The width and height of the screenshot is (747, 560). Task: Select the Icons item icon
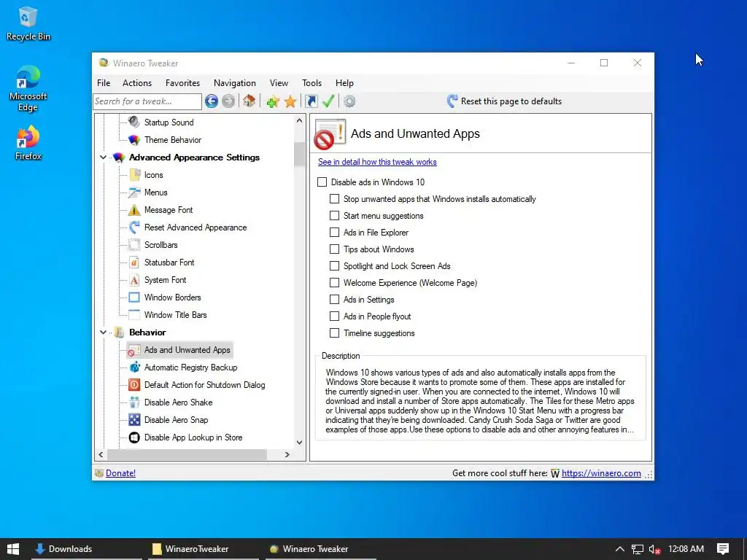[134, 175]
